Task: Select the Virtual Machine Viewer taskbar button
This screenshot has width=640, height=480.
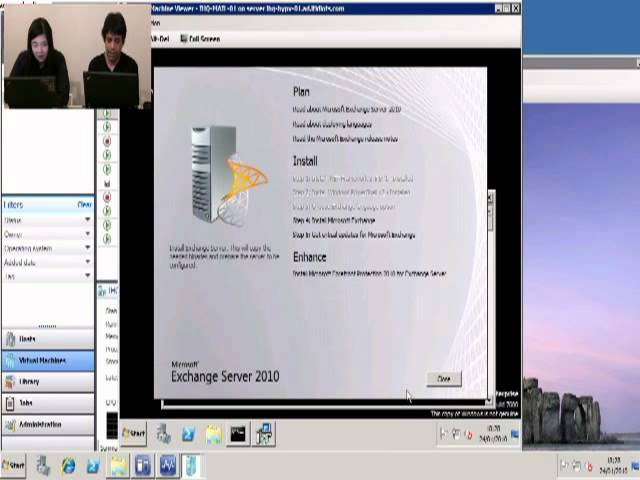Action: coord(192,466)
